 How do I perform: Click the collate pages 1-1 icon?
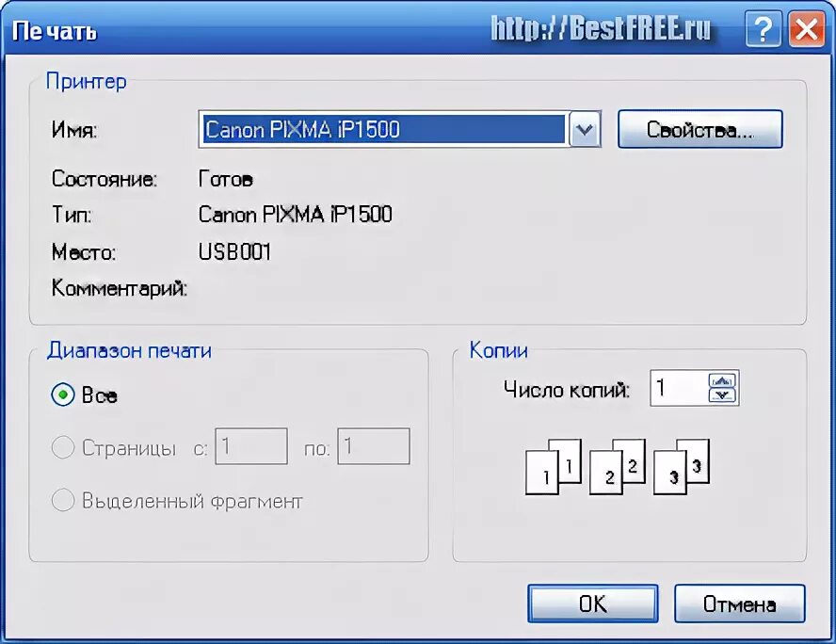coord(553,466)
